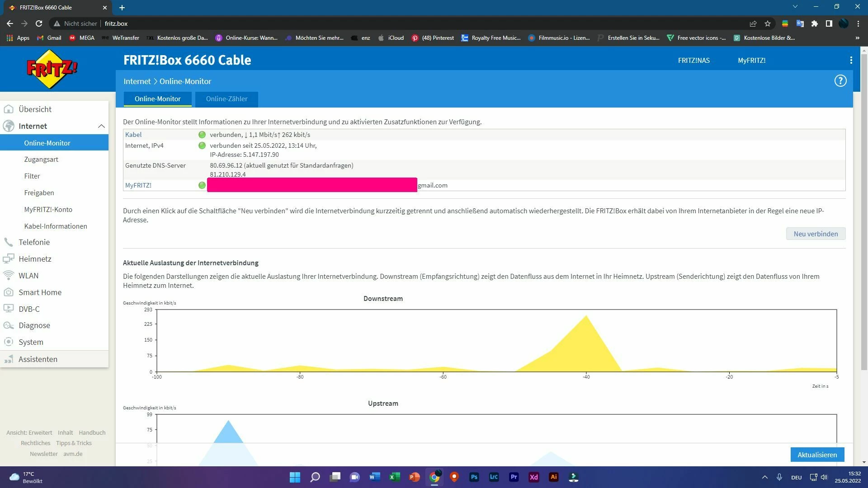
Task: Open the help question mark icon
Action: point(840,81)
